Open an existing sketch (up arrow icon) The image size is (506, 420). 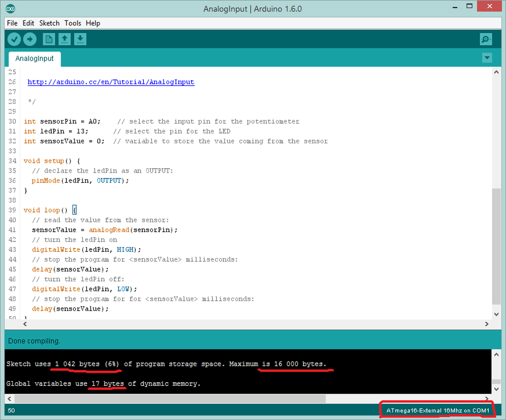tap(64, 39)
